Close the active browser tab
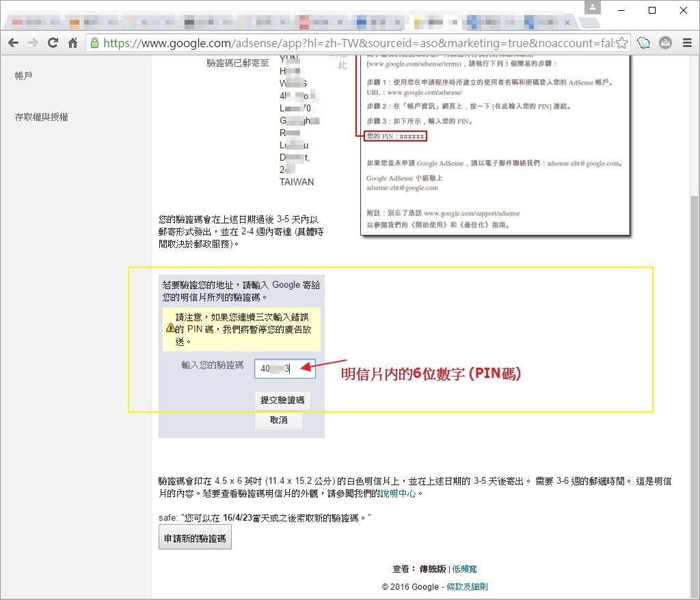The image size is (700, 600). [567, 23]
